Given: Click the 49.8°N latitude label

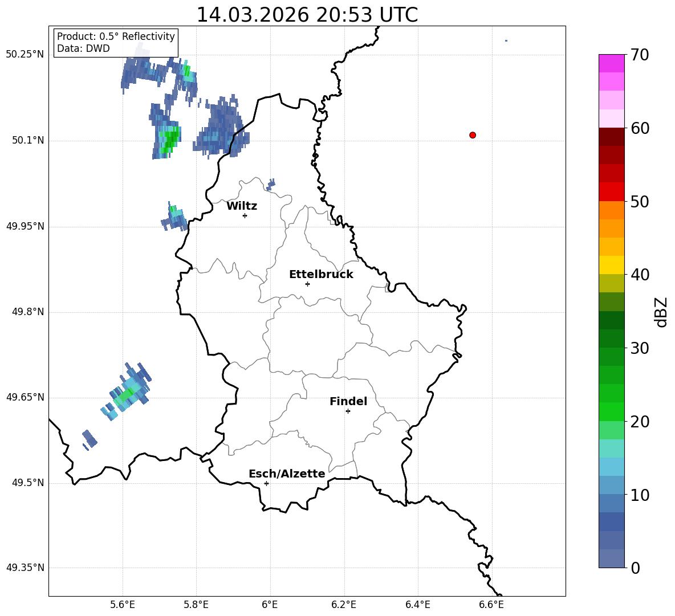Looking at the screenshot, I should coord(28,312).
